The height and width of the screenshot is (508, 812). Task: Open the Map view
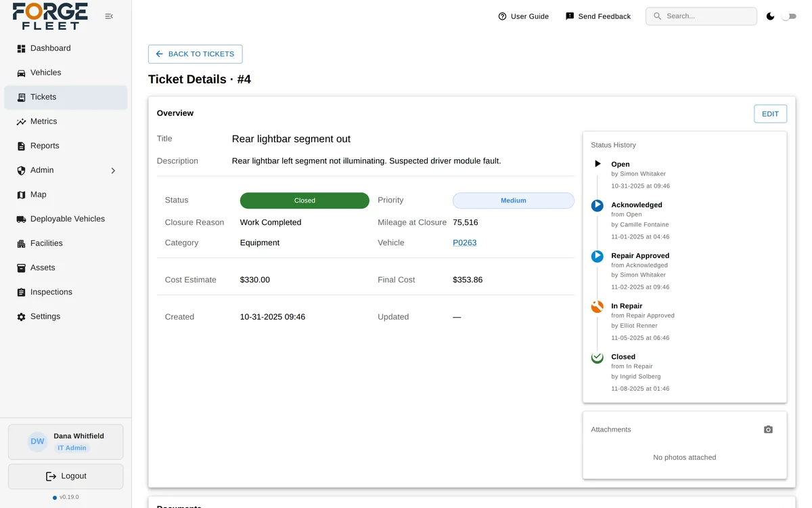tap(66, 195)
